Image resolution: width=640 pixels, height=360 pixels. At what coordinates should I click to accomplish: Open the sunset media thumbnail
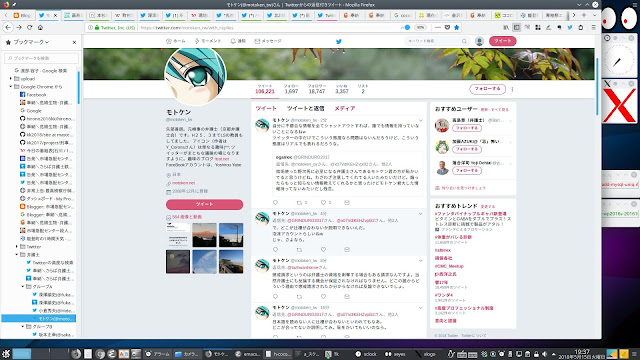point(204,235)
